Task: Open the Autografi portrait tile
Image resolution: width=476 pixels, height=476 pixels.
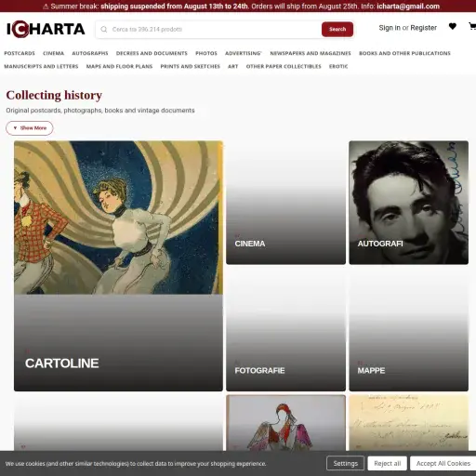Action: click(x=408, y=203)
